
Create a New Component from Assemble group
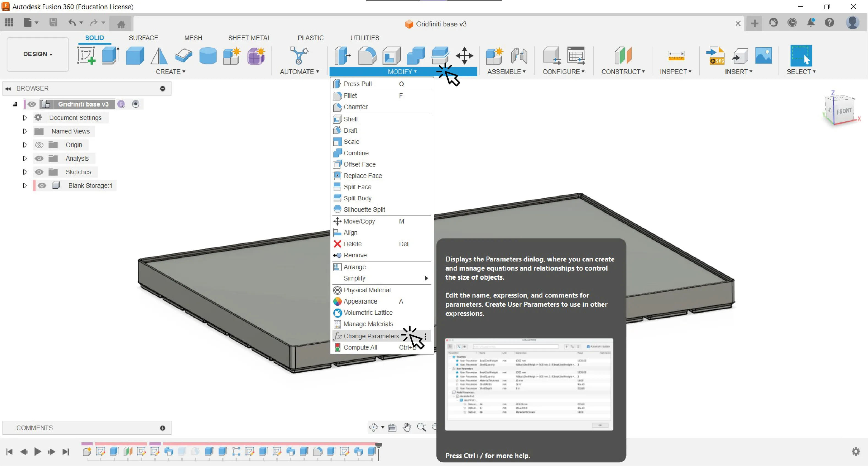click(x=494, y=56)
